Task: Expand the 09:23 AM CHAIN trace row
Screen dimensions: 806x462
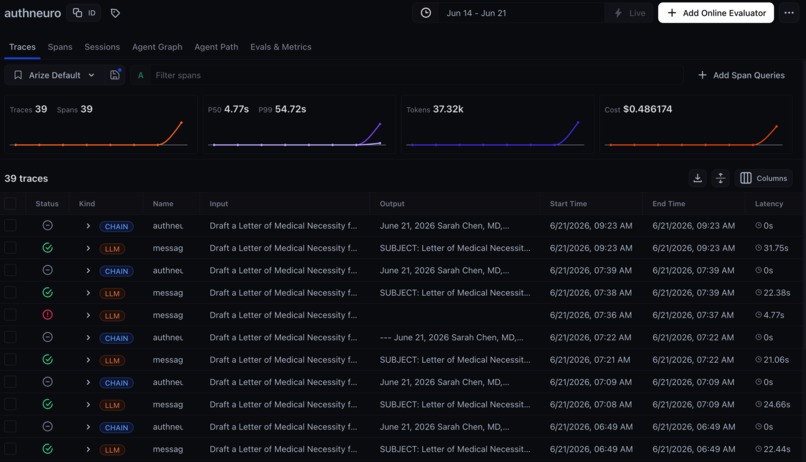Action: [x=88, y=226]
